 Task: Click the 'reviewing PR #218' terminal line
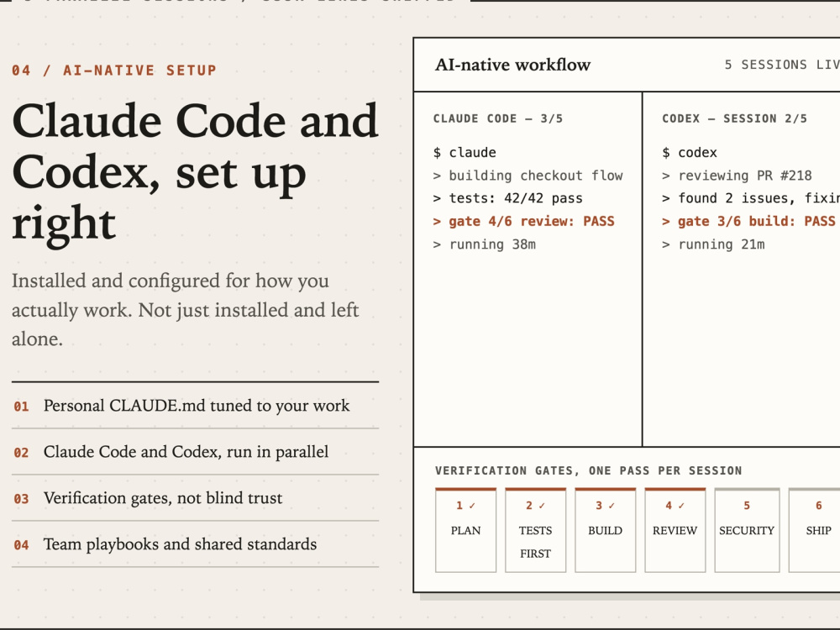(737, 176)
